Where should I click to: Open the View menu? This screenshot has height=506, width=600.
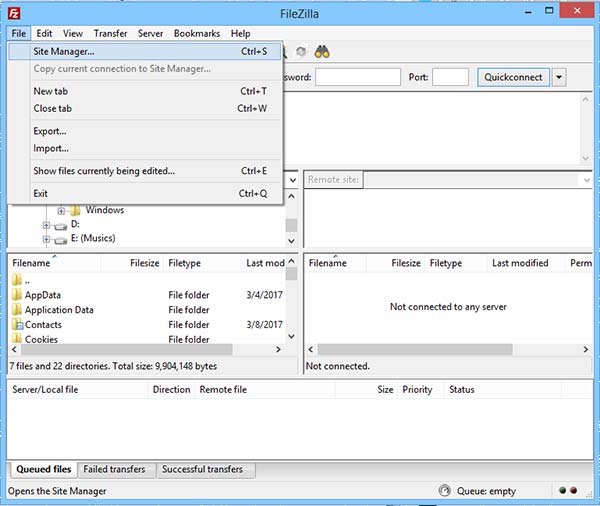[x=73, y=34]
